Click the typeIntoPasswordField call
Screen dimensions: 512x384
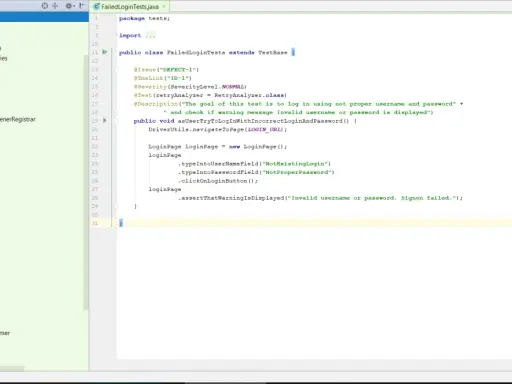[256, 172]
